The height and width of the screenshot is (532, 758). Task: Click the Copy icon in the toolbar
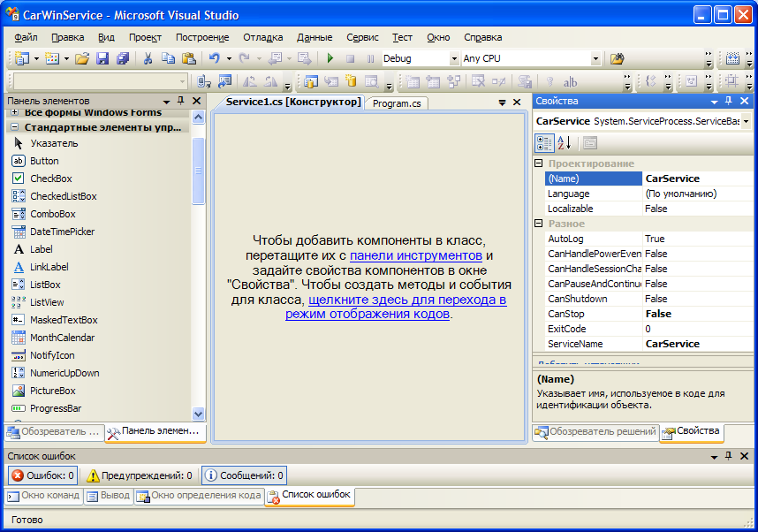(168, 58)
